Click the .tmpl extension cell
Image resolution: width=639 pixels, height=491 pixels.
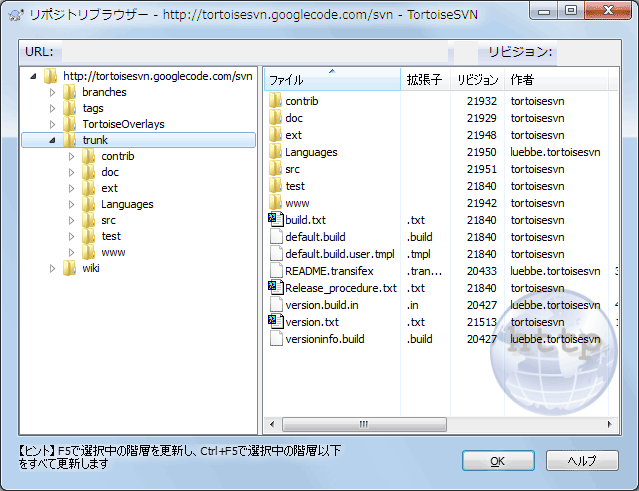click(x=419, y=254)
